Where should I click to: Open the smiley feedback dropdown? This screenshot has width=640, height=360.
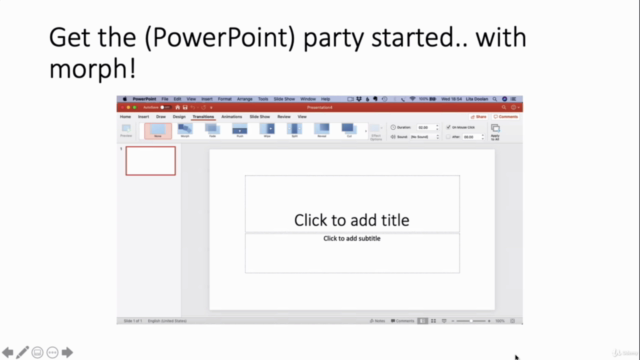tap(515, 107)
